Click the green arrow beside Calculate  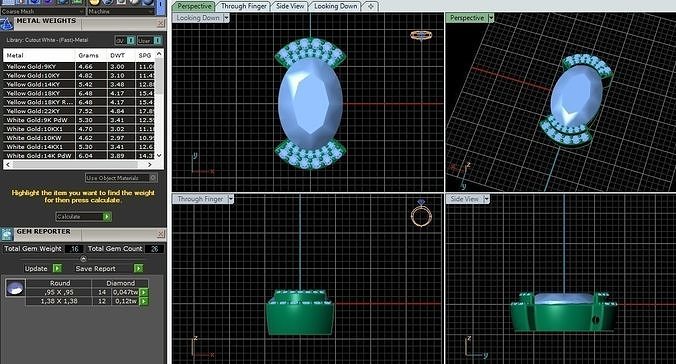tap(107, 217)
